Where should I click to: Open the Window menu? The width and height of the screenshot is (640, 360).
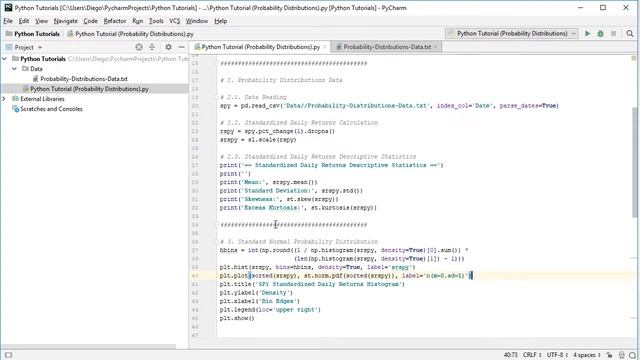point(197,21)
